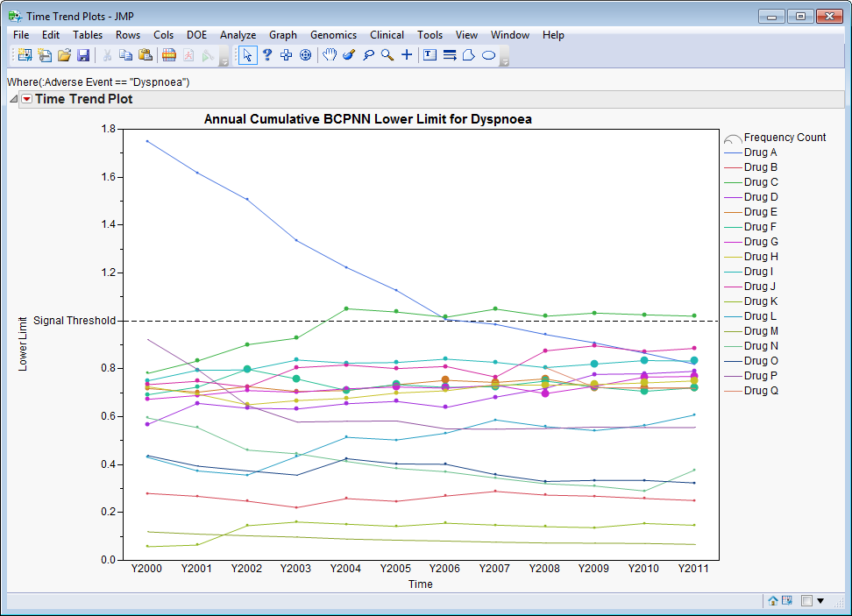Screen dimensions: 852x616
Task: Select the Arrow cursor tool
Action: point(248,55)
